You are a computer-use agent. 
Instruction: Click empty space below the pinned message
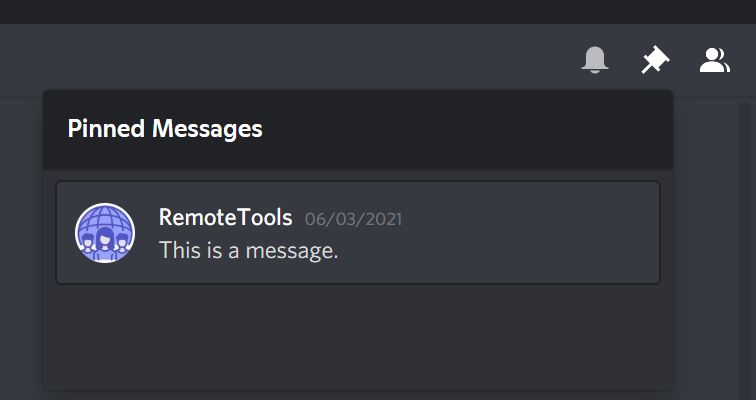[x=358, y=337]
